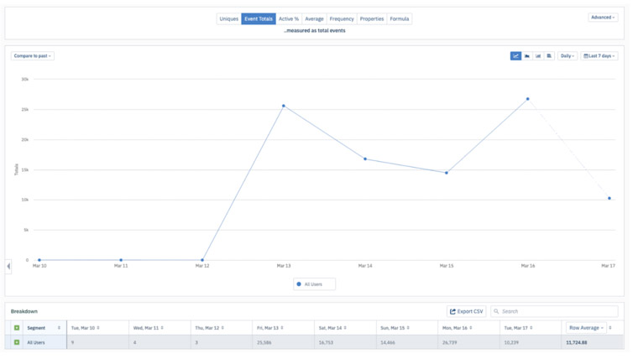Toggle All Users series in chart legend
The height and width of the screenshot is (364, 638).
314,284
